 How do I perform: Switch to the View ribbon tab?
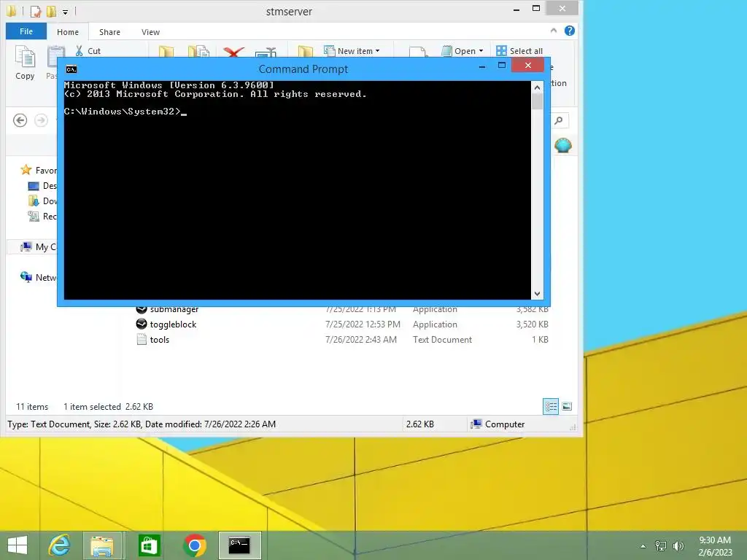(150, 32)
